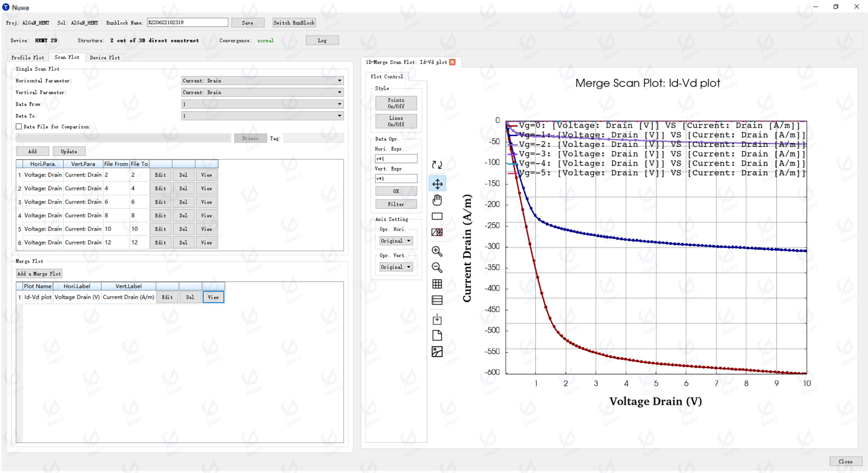This screenshot has height=473, width=868.
Task: Switch to Profile Plot tab
Action: pyautogui.click(x=28, y=58)
